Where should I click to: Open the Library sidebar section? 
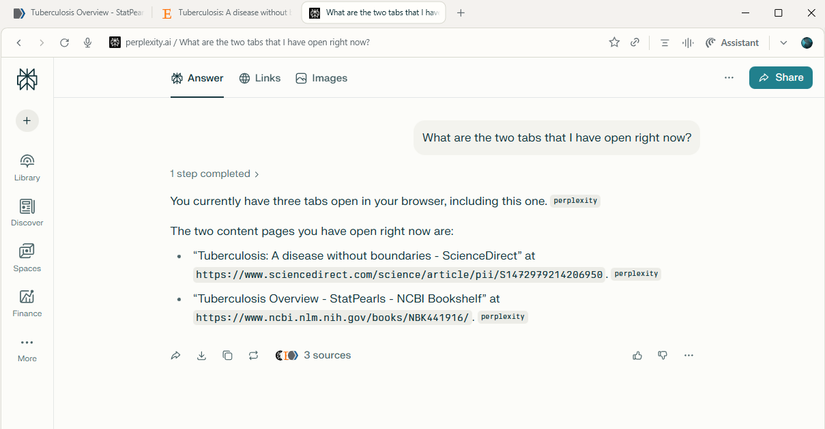coord(27,167)
